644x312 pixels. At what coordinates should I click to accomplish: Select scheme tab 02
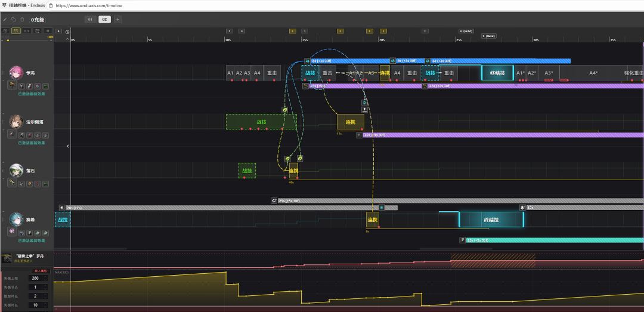[x=104, y=20]
